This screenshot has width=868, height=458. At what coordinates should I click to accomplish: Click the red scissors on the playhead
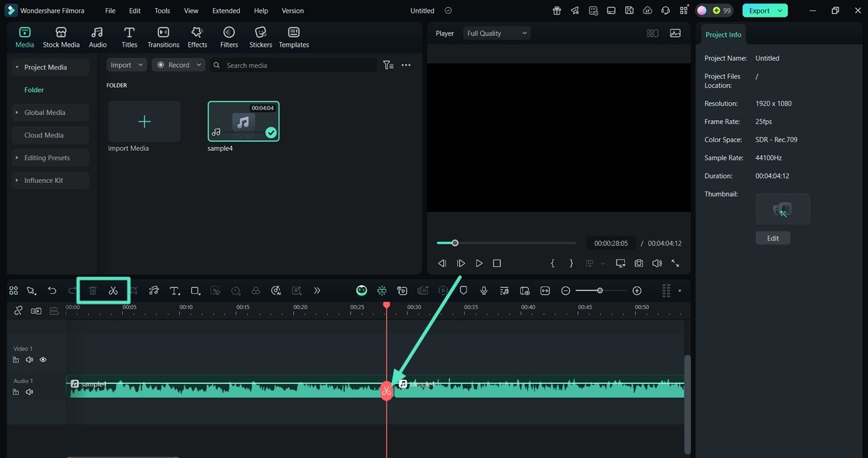point(387,391)
